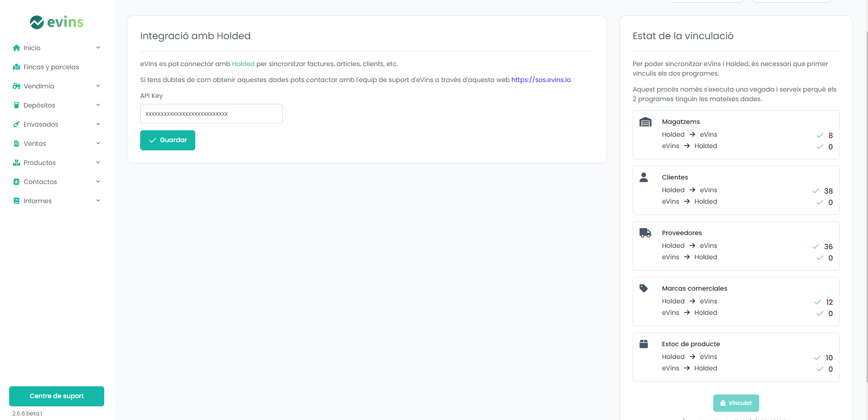Screen dimensions: 868x420
Task: Open the https://sos.evins.io support link
Action: pos(541,80)
